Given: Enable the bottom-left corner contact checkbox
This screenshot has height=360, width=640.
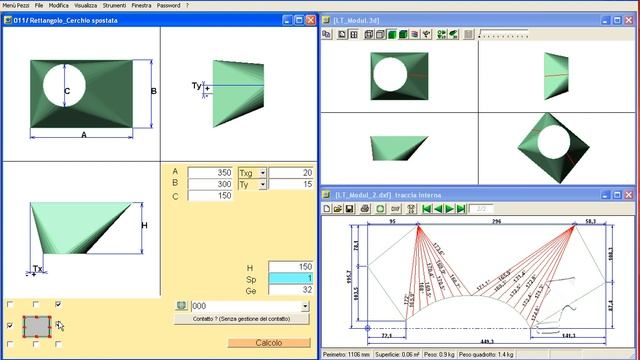Looking at the screenshot, I should click(x=10, y=344).
